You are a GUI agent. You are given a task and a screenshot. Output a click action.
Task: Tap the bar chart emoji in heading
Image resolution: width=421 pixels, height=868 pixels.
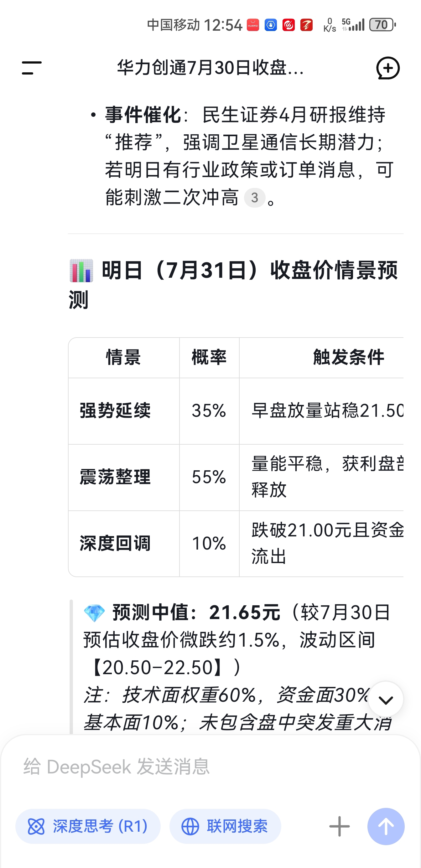click(81, 271)
